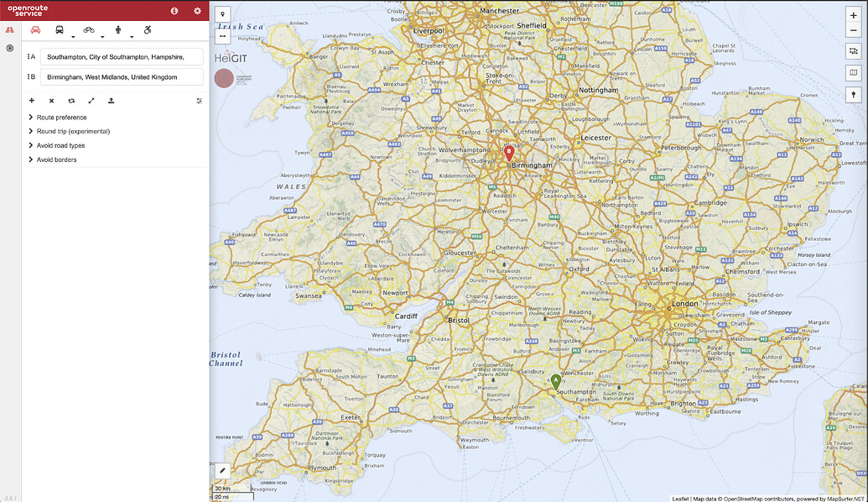Select the heavy vehicle profile
Viewport: 868px width, 502px height.
point(59,29)
